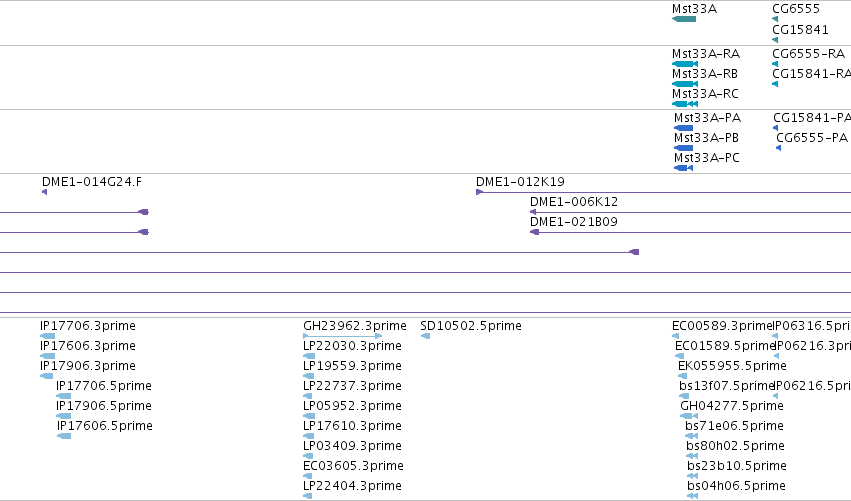
Task: Pick the Mst33A-PC protein label
Action: pos(707,158)
